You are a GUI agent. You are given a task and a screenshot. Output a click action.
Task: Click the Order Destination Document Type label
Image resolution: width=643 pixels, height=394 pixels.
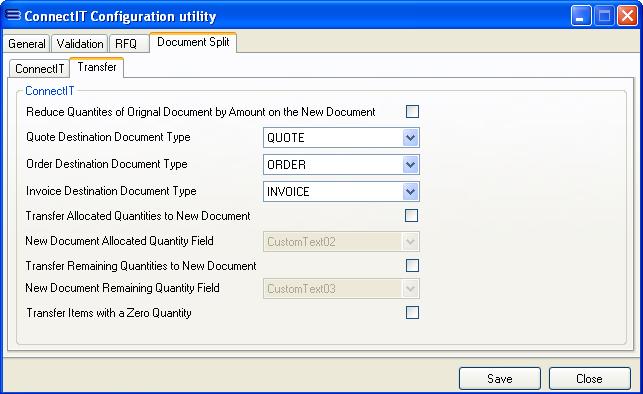tap(107, 164)
